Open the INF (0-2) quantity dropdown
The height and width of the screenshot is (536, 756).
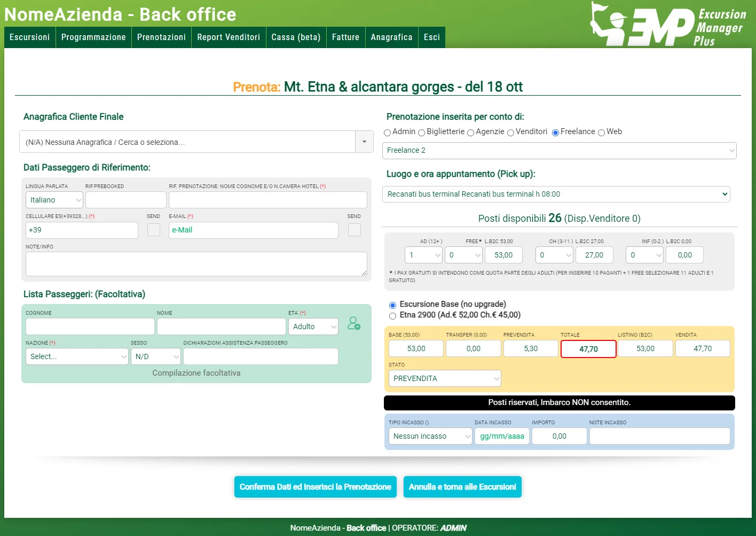[645, 255]
